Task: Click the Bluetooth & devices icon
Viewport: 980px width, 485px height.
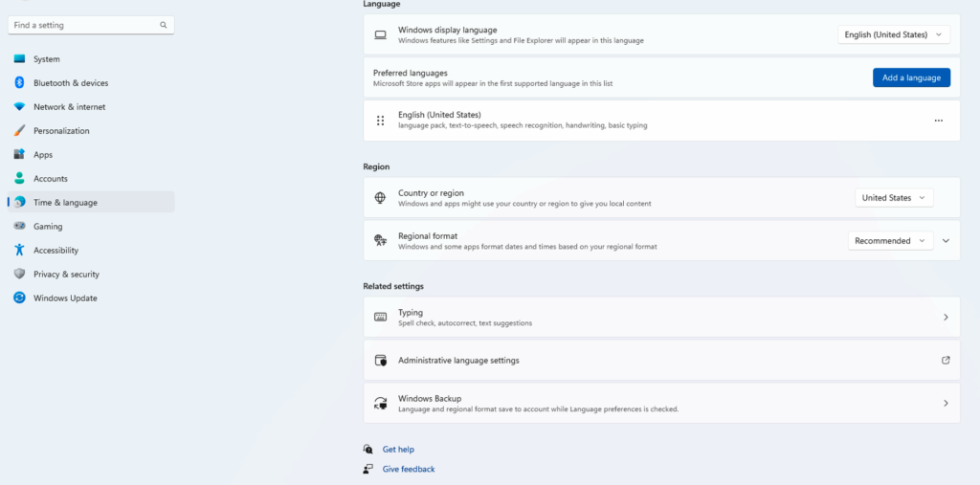Action: point(19,82)
